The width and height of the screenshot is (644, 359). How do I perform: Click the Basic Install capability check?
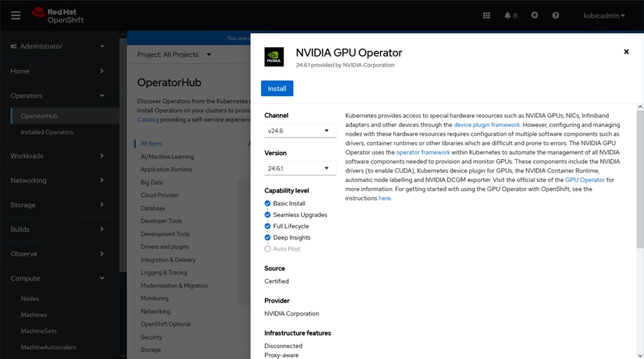pyautogui.click(x=268, y=203)
